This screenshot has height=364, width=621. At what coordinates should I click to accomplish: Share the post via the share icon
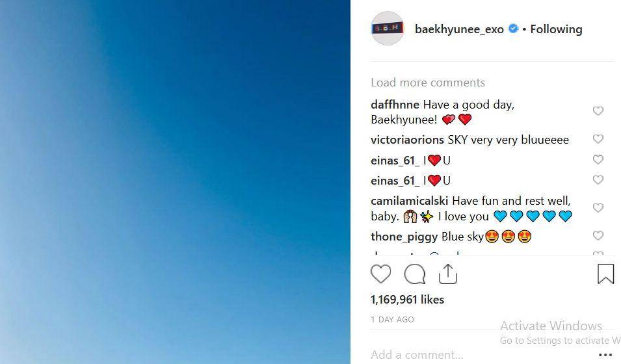click(x=448, y=274)
